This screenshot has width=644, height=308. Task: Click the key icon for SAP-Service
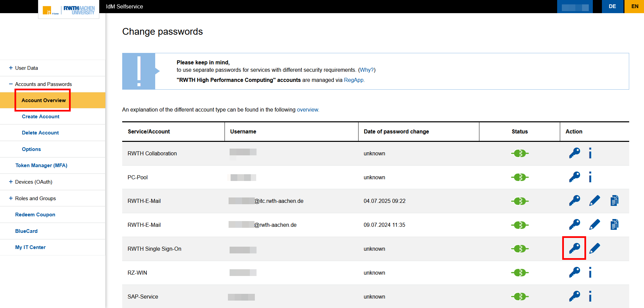pos(574,296)
